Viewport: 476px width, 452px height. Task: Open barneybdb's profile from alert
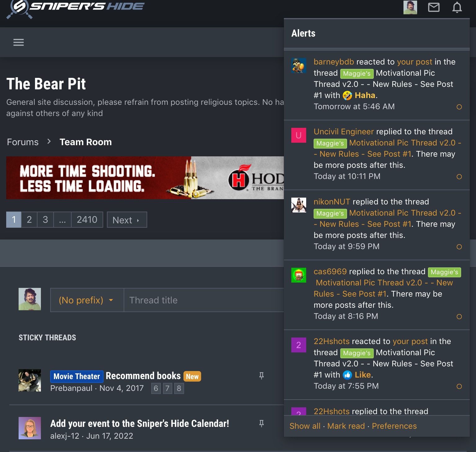coord(334,62)
